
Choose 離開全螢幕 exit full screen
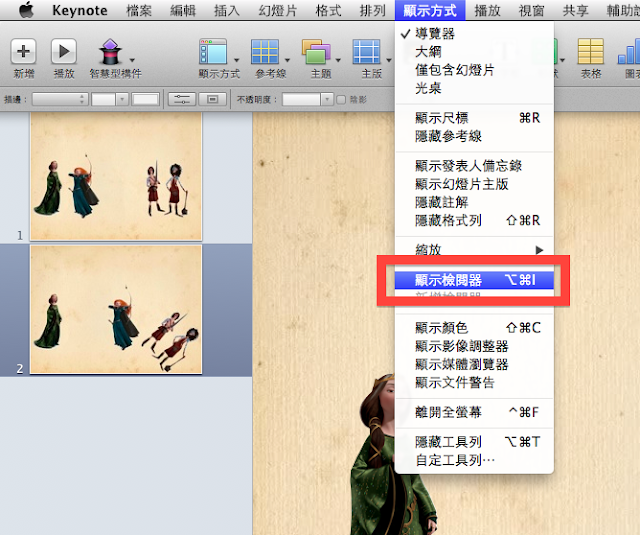pos(474,412)
